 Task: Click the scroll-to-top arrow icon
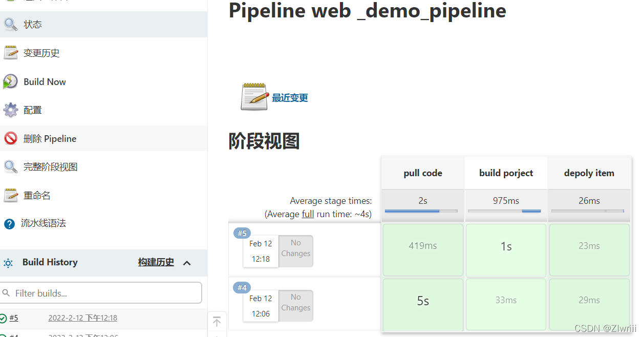click(x=217, y=322)
